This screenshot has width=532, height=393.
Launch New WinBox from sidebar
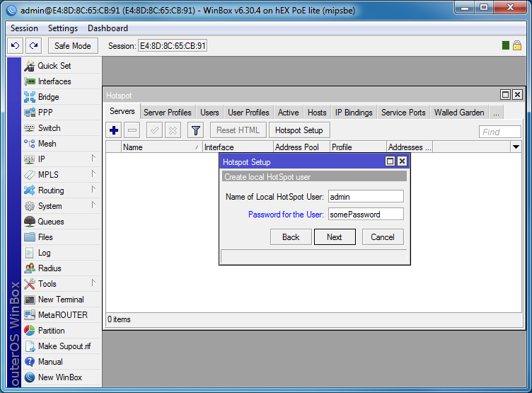tap(62, 377)
